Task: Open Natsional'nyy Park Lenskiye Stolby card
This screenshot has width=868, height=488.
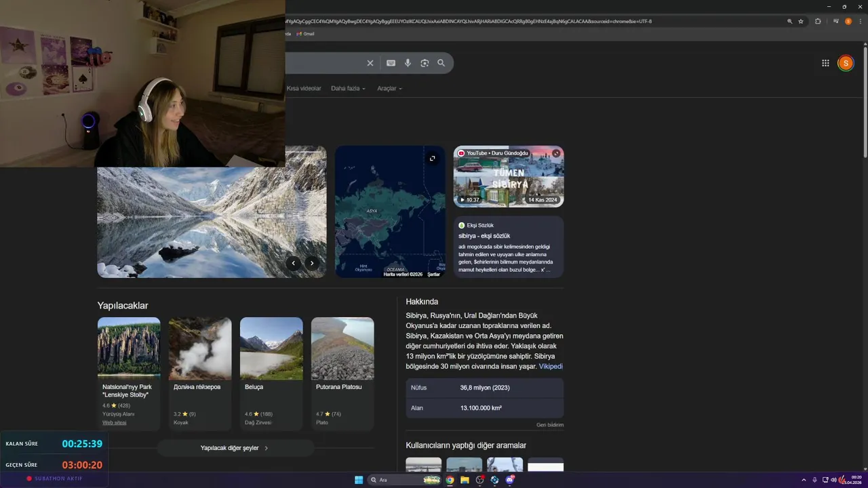Action: (x=129, y=374)
